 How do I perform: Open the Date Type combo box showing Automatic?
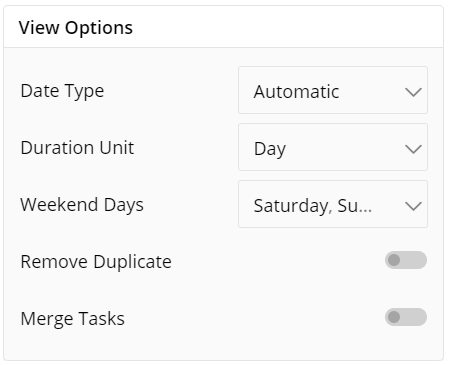coord(333,90)
